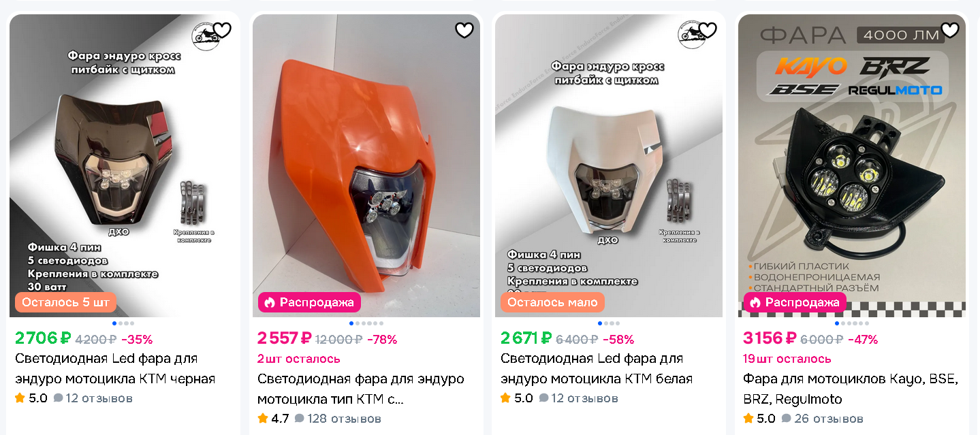Open 'Фара для мотоциклов Kayo, BSE, BRZ, Regulmoto' link
The width and height of the screenshot is (980, 435).
point(851,389)
